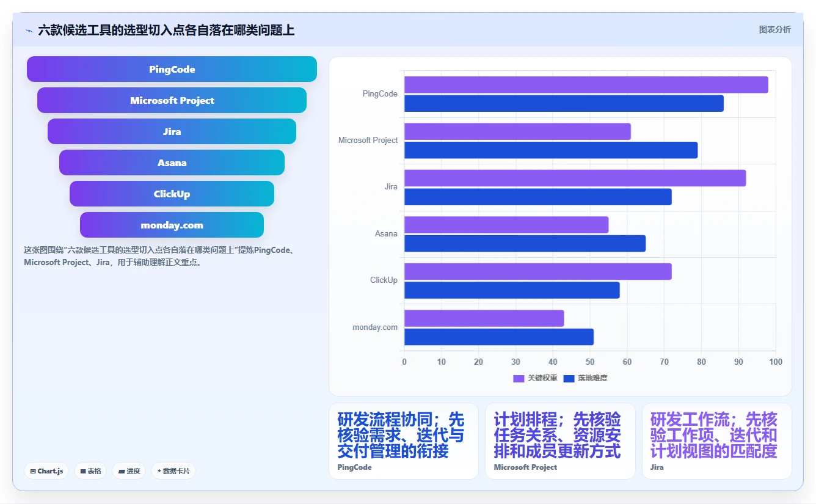The height and width of the screenshot is (504, 816).
Task: Click the monday.com y-axis label
Action: pos(375,327)
